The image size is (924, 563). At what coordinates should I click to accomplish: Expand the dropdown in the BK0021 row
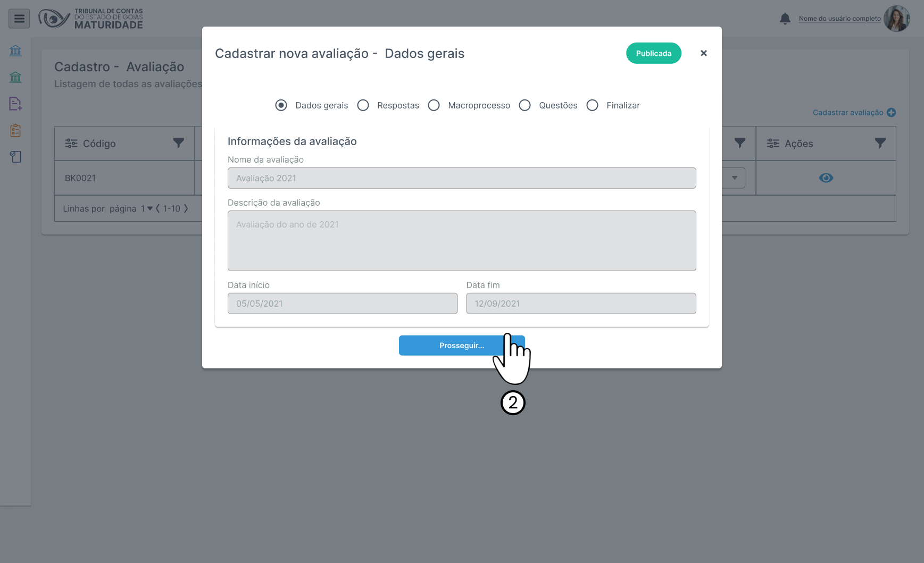735,178
